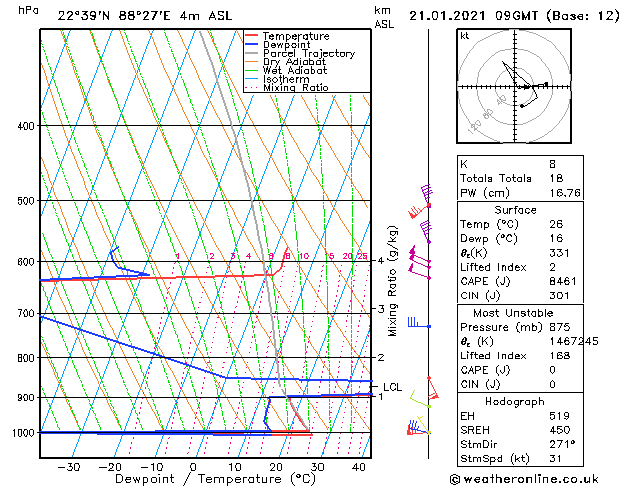
Task: Click the Most Unstable Pressure row
Action: pos(520,327)
